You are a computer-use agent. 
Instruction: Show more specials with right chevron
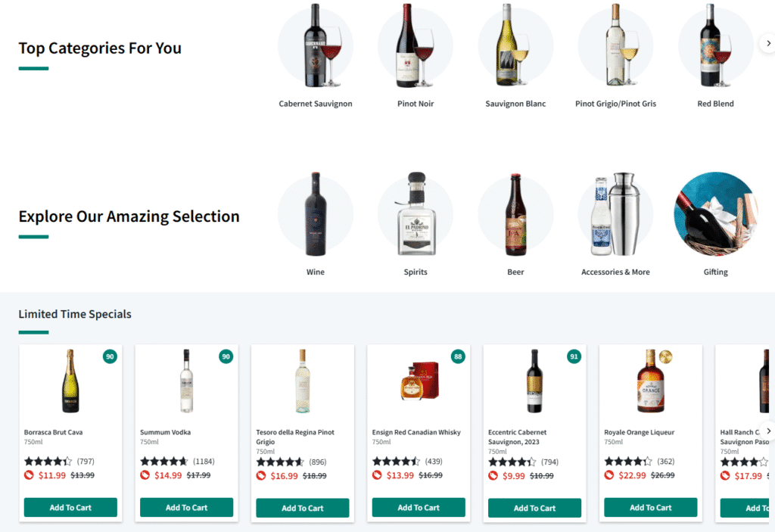767,431
